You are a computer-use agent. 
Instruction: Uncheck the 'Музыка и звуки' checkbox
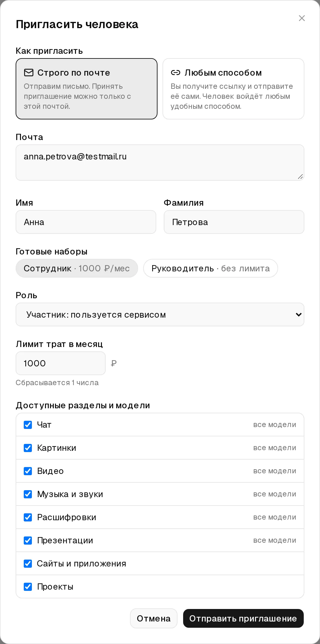click(28, 494)
